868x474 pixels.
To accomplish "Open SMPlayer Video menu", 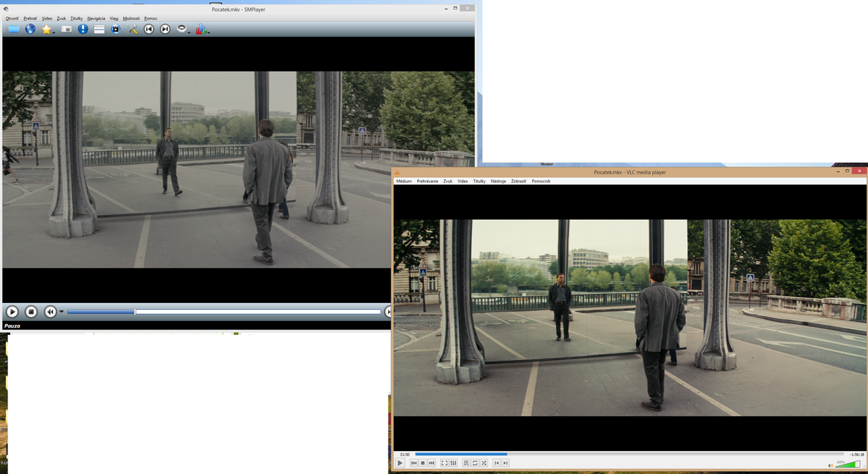I will coord(47,18).
